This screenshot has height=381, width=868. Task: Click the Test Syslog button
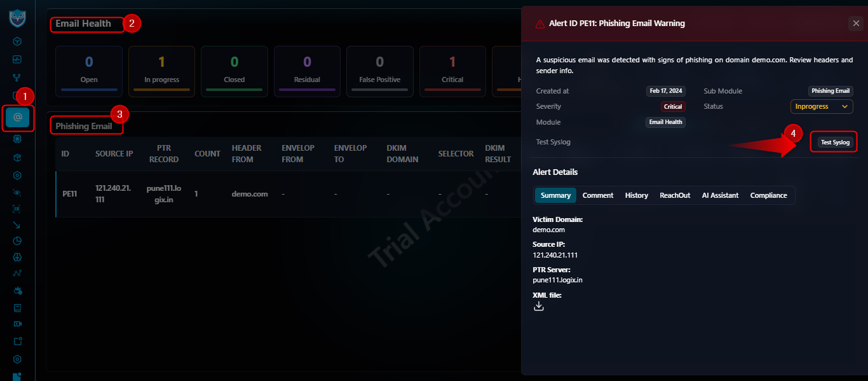(x=835, y=142)
